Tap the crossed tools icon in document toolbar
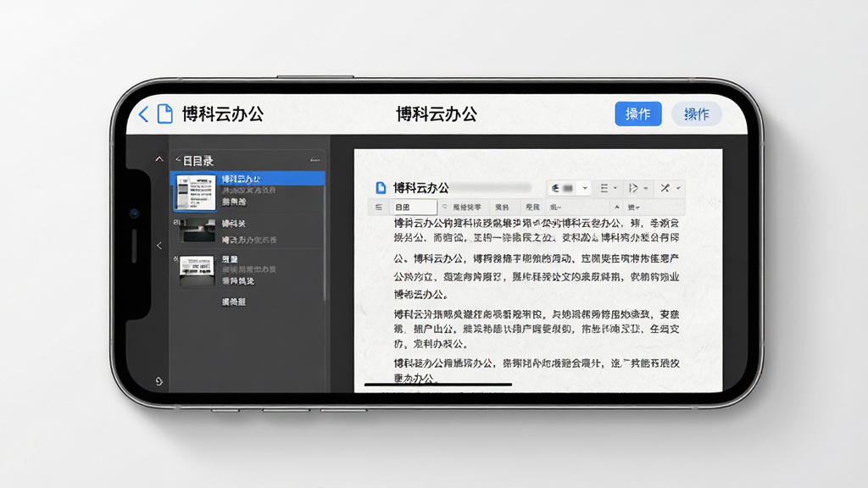Screen dimensions: 868x488 (665, 188)
